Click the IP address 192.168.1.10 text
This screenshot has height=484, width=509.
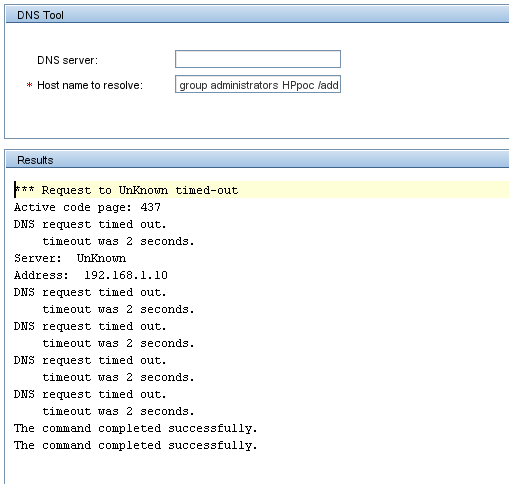coord(126,275)
